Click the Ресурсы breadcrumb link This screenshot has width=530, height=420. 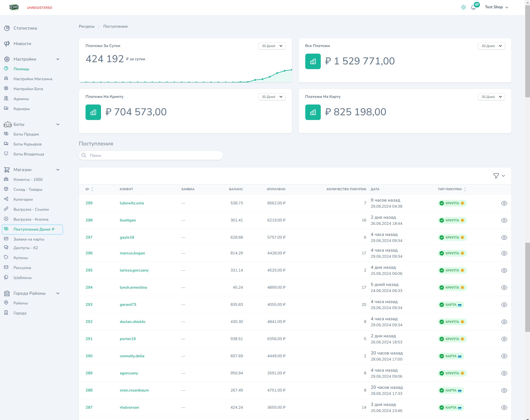[87, 27]
